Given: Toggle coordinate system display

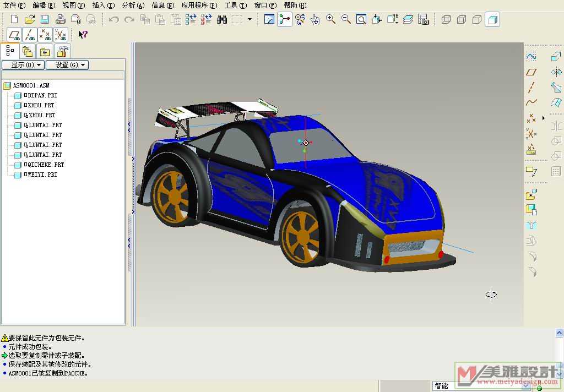Looking at the screenshot, I should (x=61, y=35).
